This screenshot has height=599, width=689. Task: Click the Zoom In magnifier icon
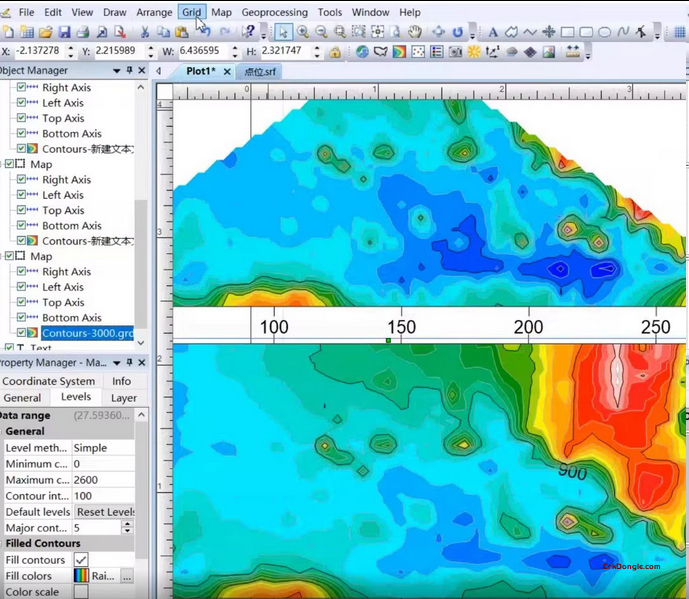304,32
